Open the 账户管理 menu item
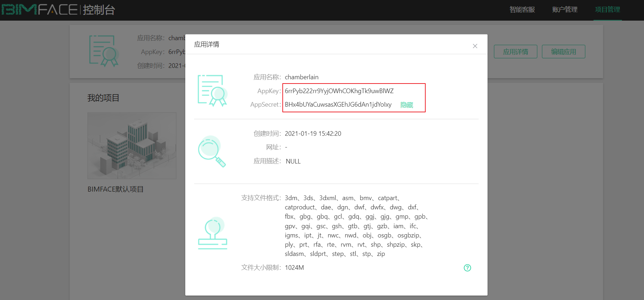The width and height of the screenshot is (644, 300). (565, 10)
